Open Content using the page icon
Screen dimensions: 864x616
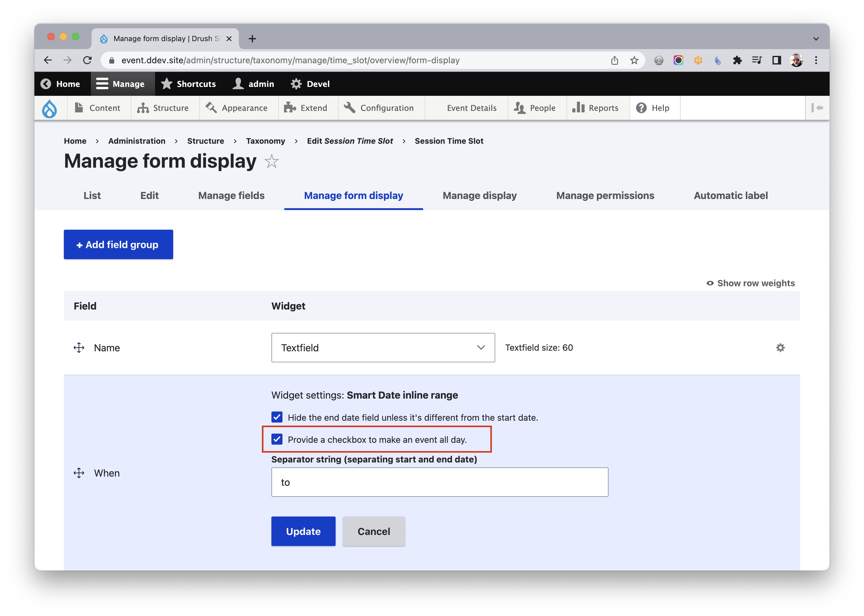point(79,108)
